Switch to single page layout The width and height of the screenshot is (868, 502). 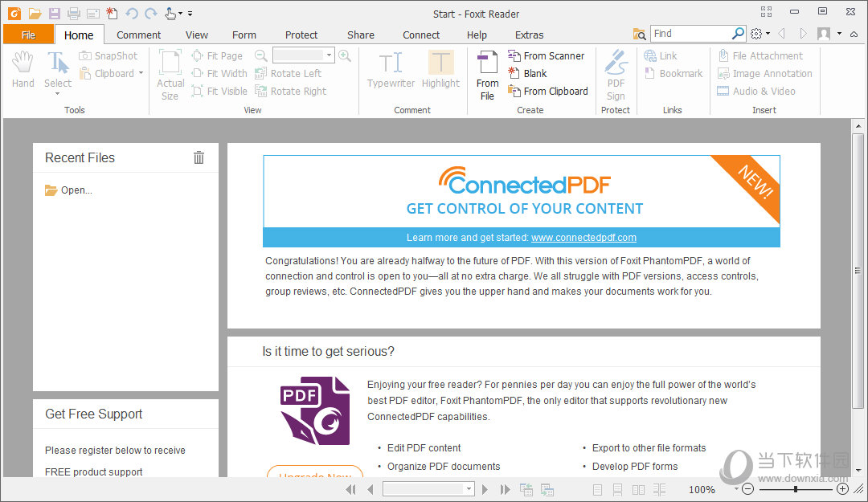597,490
